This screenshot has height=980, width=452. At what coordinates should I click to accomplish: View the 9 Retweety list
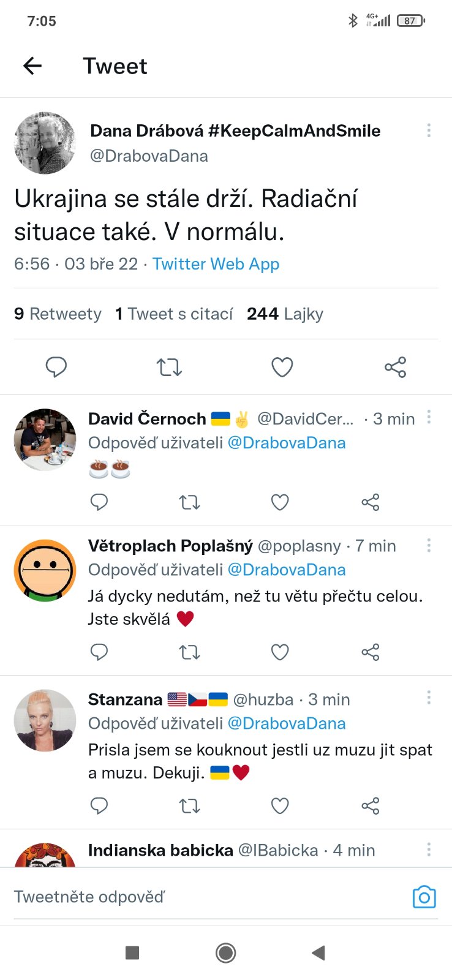tap(58, 314)
